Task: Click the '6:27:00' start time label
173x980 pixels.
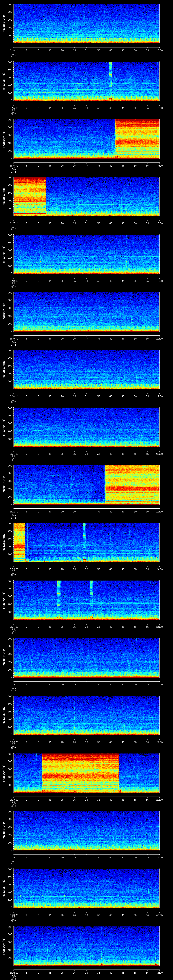Action: click(x=14, y=800)
